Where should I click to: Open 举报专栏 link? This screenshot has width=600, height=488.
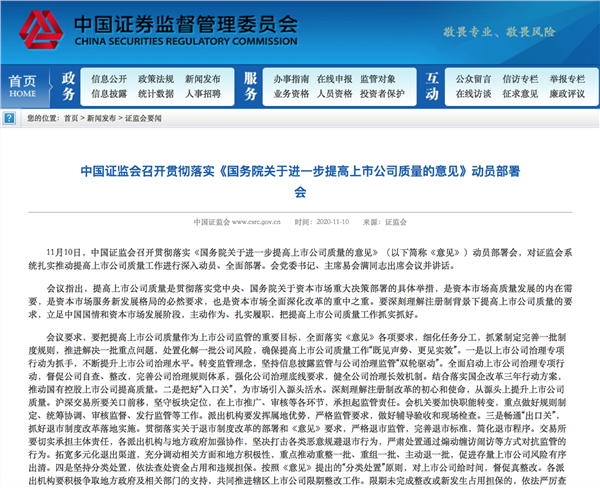(567, 79)
